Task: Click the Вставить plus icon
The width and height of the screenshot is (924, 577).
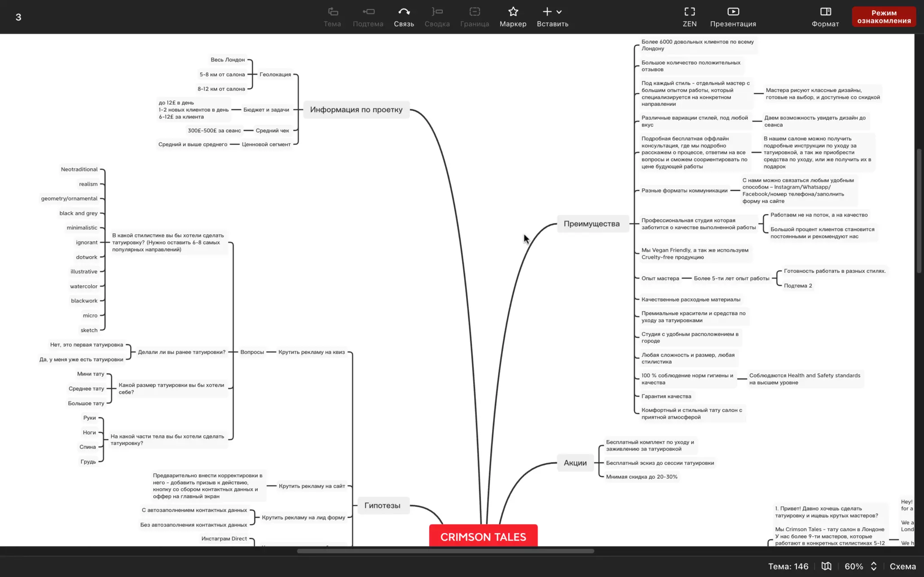Action: [547, 12]
